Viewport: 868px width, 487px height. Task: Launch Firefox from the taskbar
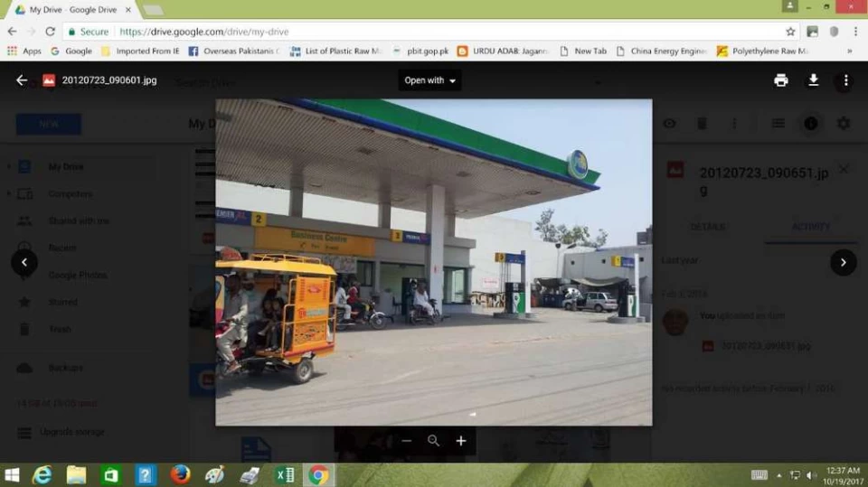tap(180, 475)
